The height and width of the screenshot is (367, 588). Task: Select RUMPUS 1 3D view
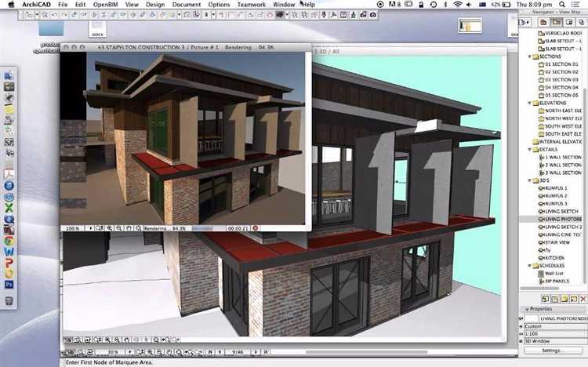tap(553, 188)
